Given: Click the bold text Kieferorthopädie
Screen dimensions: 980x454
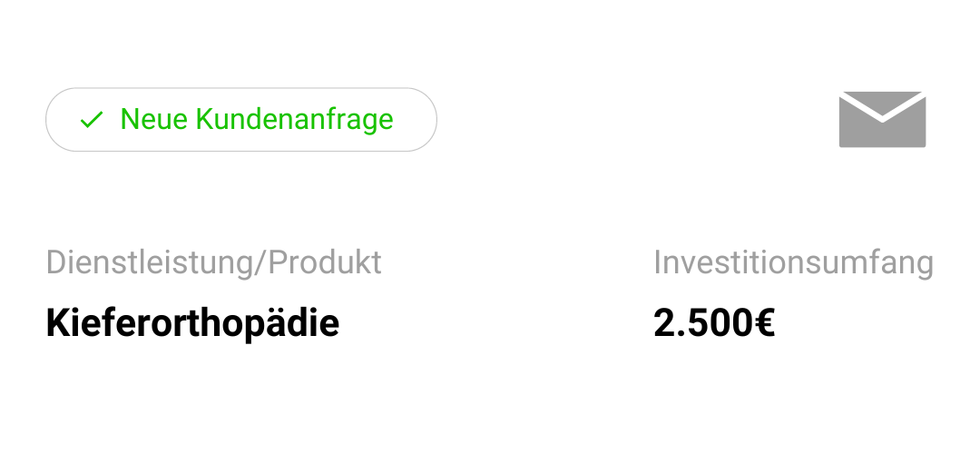Looking at the screenshot, I should (192, 323).
